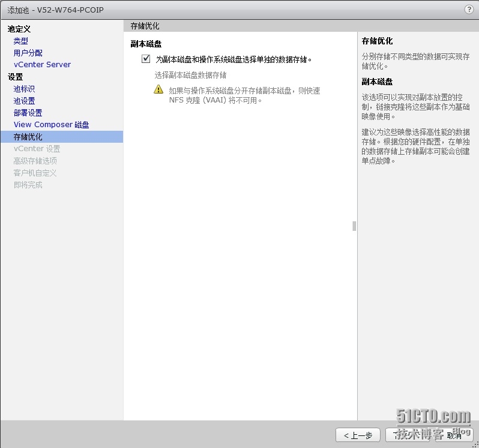Viewport: 479px width, 448px height.
Task: Click the 设置 section heading in sidebar
Action: (x=15, y=77)
